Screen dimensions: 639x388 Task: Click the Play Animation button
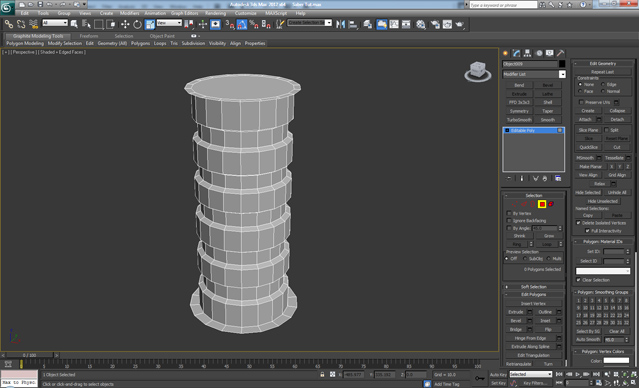(x=578, y=374)
